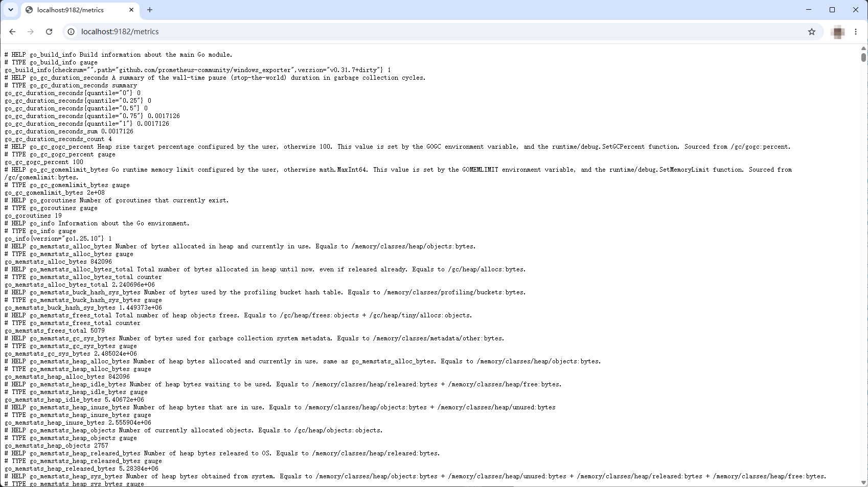
Task: Click go_memstats_gc_sys_bytes 2.485024e+06 line
Action: [x=71, y=354]
